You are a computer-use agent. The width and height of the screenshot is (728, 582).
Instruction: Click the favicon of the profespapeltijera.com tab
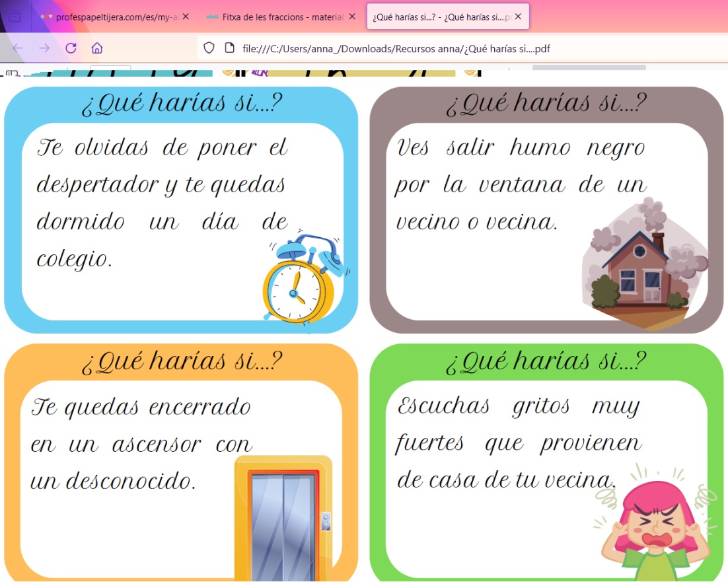47,17
